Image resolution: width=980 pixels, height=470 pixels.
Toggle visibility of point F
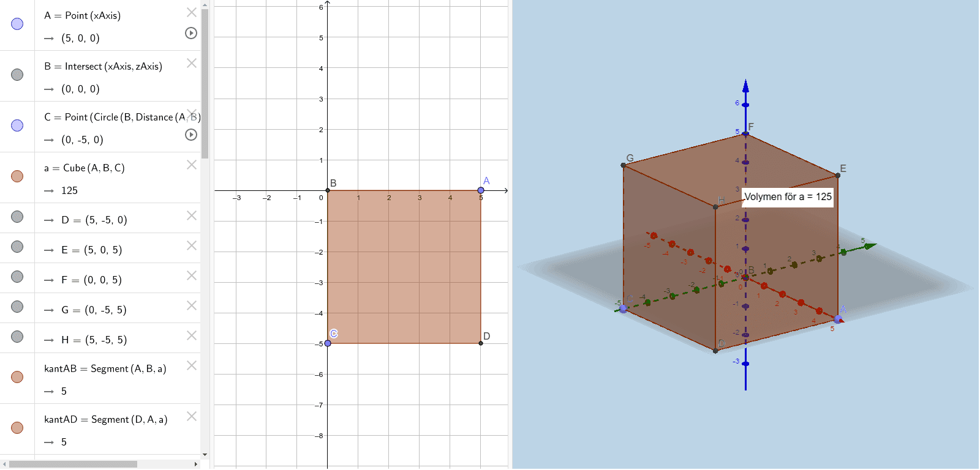point(17,277)
